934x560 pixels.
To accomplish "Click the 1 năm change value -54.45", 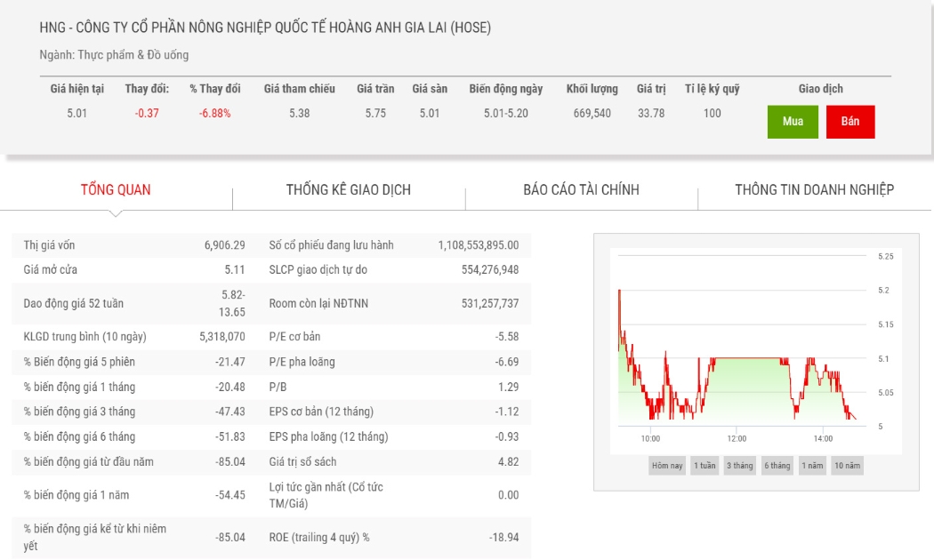I will (229, 495).
